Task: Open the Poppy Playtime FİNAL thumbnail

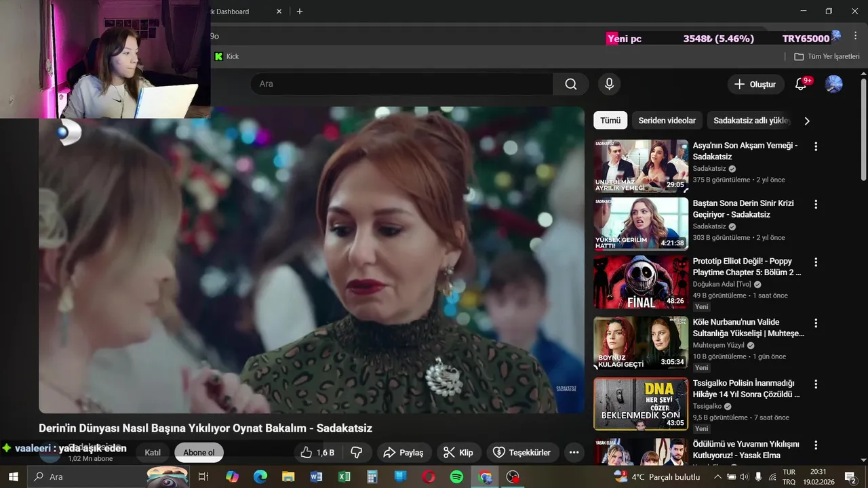Action: click(x=641, y=282)
